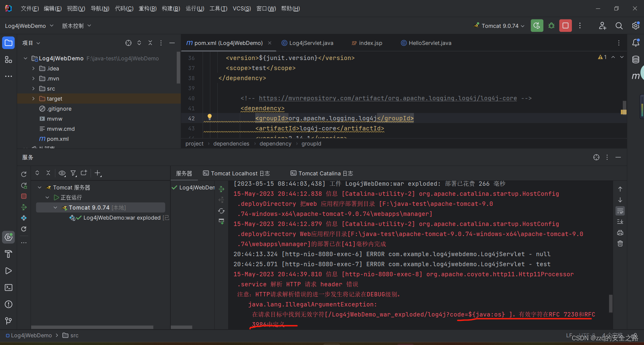The width and height of the screenshot is (644, 345).
Task: Clear the console with the trash icon
Action: coord(620,243)
